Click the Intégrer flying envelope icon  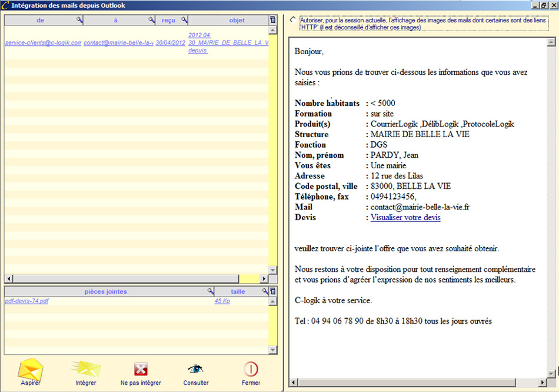tap(86, 369)
